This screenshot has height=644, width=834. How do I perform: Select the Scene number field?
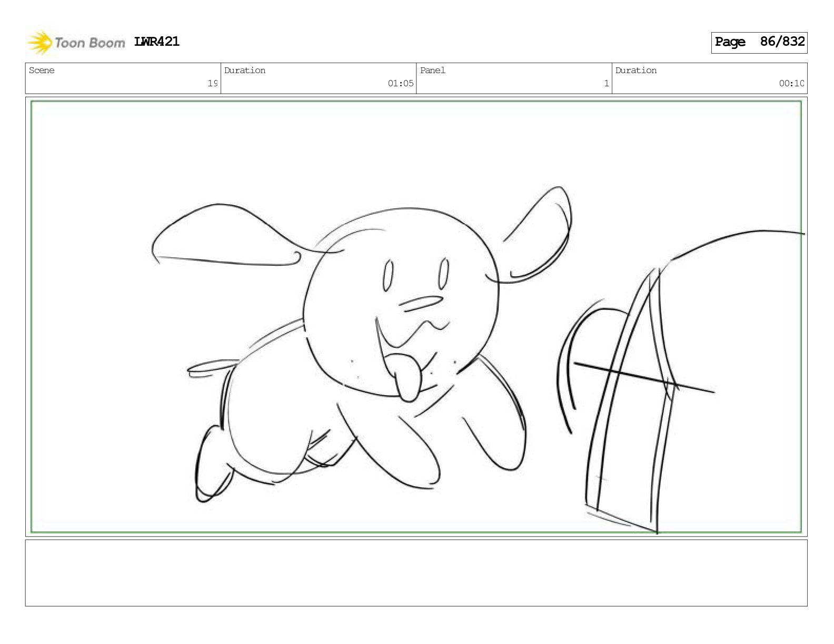click(123, 78)
